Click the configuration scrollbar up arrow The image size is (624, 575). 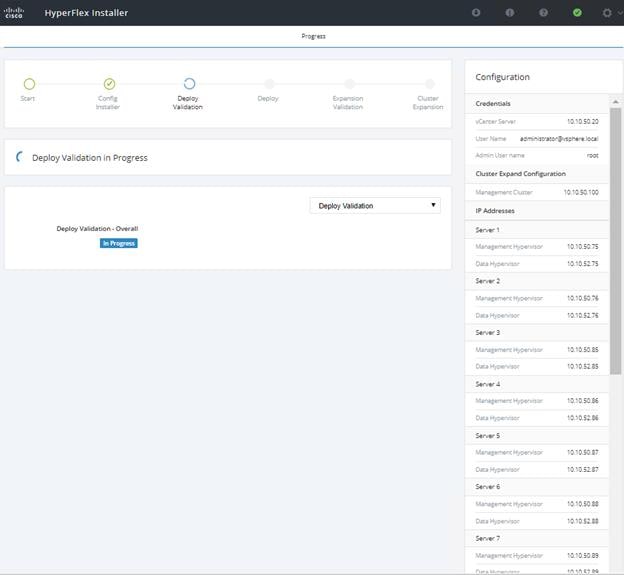pyautogui.click(x=615, y=102)
